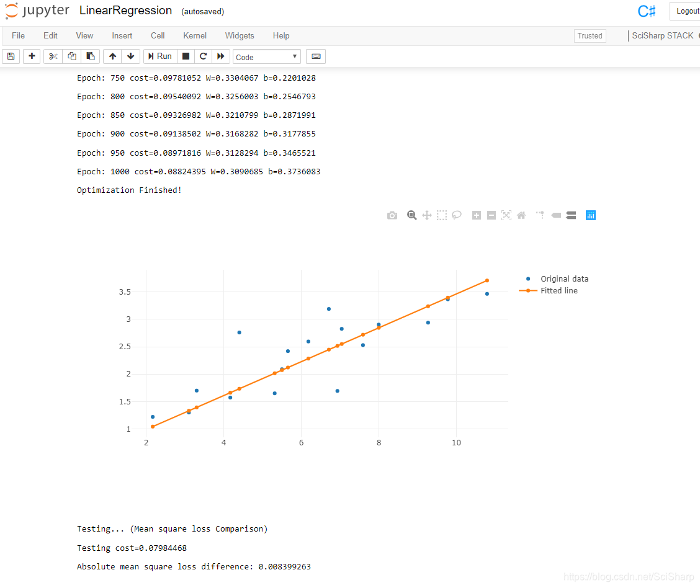Copy selected cells icon

[x=72, y=56]
